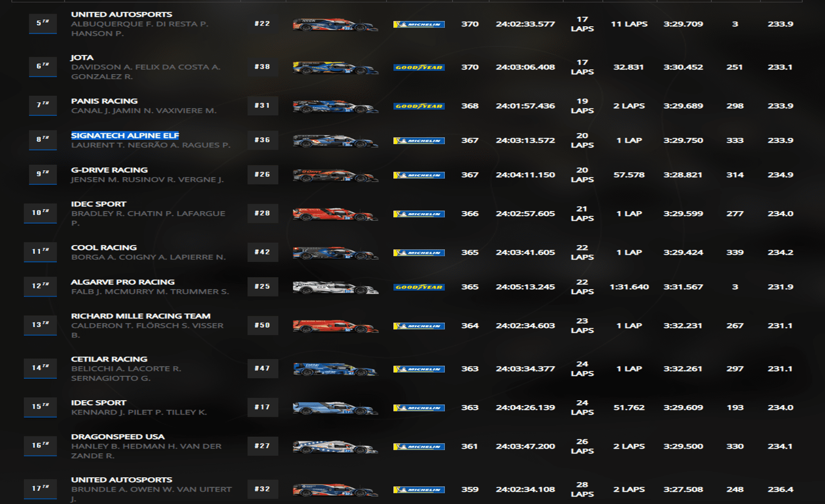Viewport: 825px width, 504px height.
Task: Click the #50 Richard Mille car image
Action: (335, 326)
